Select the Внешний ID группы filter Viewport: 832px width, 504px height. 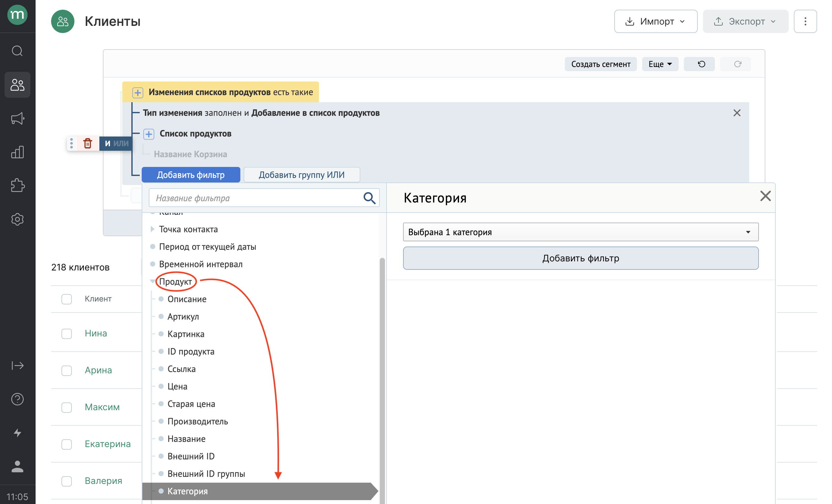(206, 474)
